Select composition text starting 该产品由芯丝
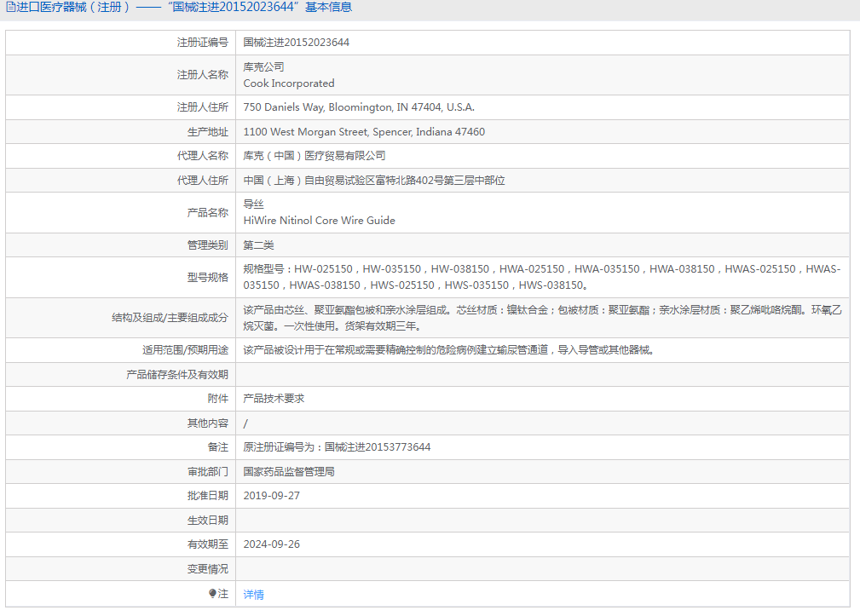The image size is (860, 616). [x=542, y=318]
